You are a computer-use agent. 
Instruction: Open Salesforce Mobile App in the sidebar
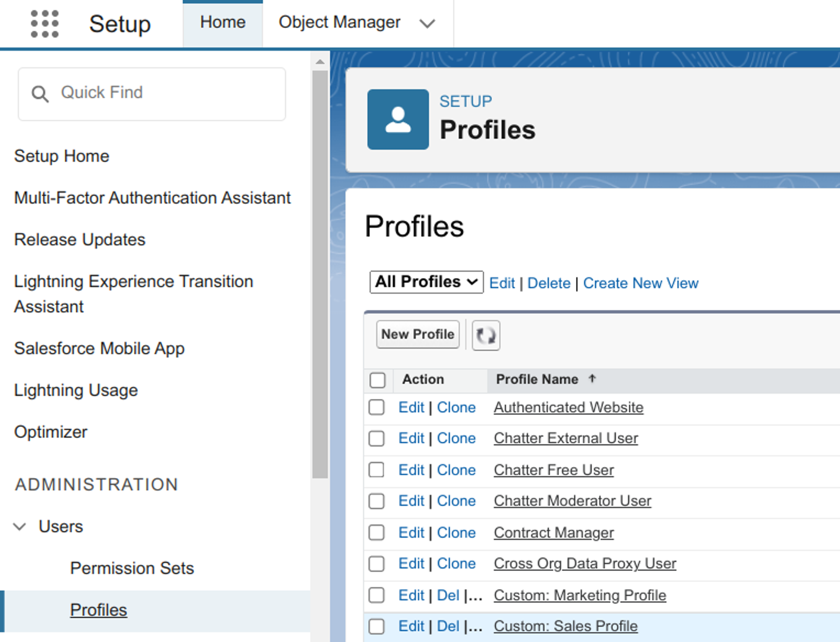click(100, 349)
